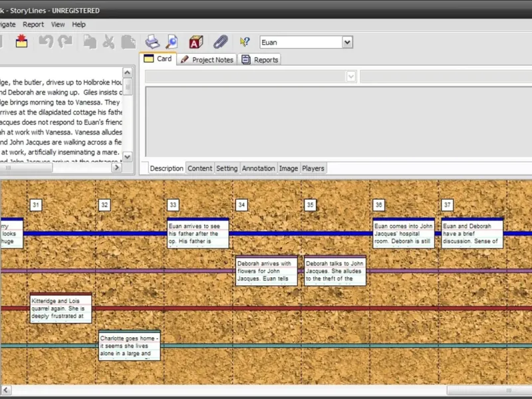Activate the context help pointer icon
This screenshot has width=532, height=399.
(245, 42)
